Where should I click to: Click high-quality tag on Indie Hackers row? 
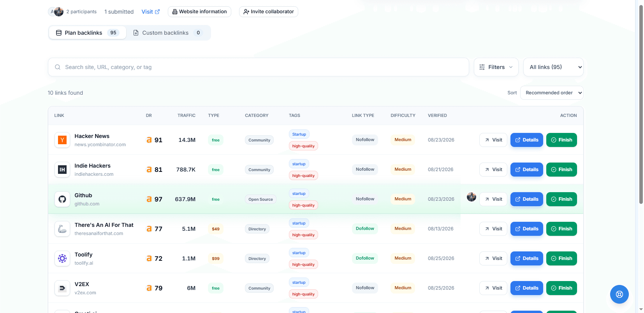pos(303,176)
